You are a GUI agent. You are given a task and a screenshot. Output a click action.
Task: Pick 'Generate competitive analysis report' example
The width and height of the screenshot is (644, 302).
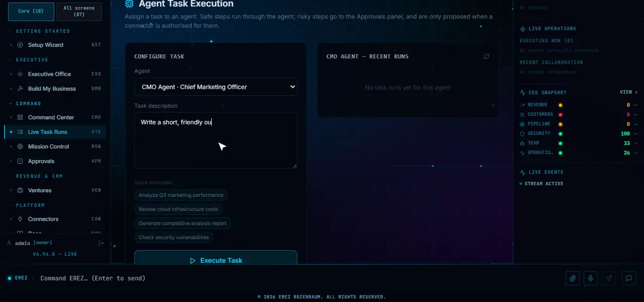pos(183,223)
